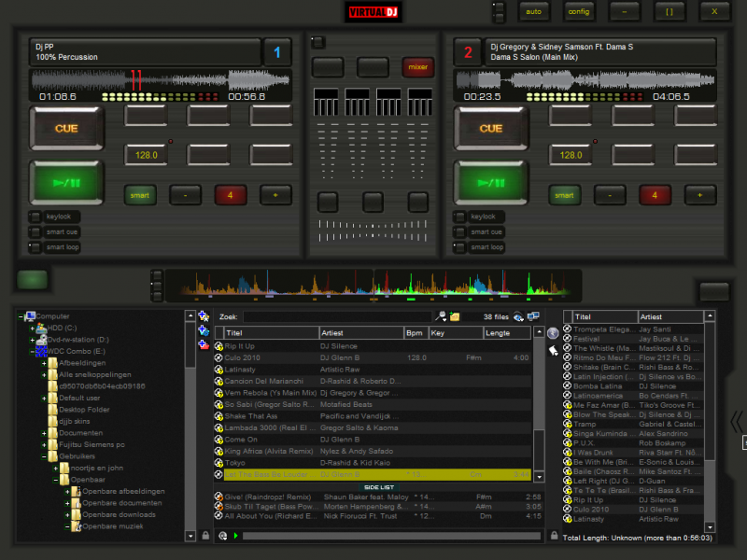Click the Computer icon in the folder tree
The width and height of the screenshot is (747, 560).
click(31, 316)
